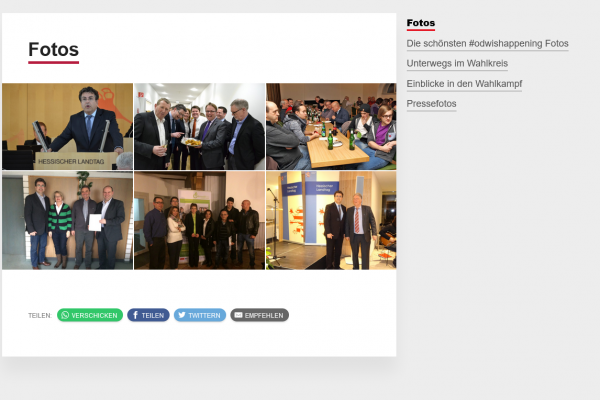Click the main Fotos page heading
Viewport: 600px width, 400px height.
(x=54, y=50)
